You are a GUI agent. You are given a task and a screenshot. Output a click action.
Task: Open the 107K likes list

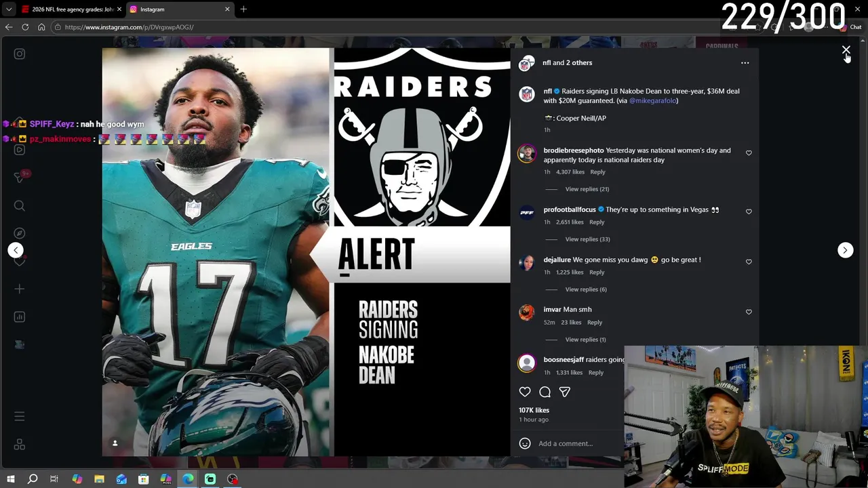point(534,410)
